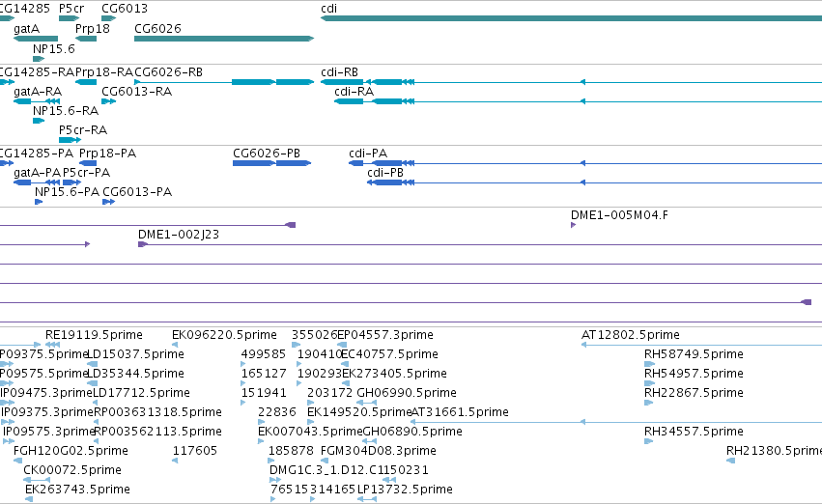Click EST AT31661.5prime label
822x504 pixels.
tap(460, 412)
